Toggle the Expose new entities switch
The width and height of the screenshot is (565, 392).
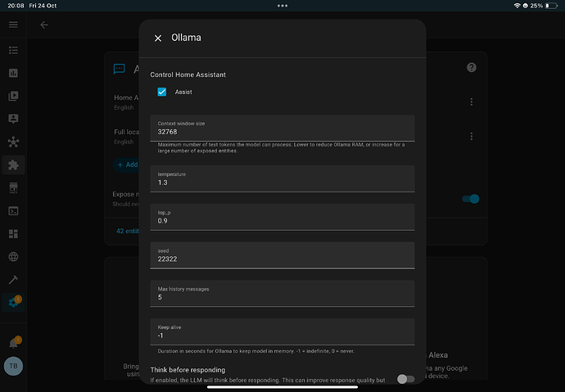click(471, 199)
